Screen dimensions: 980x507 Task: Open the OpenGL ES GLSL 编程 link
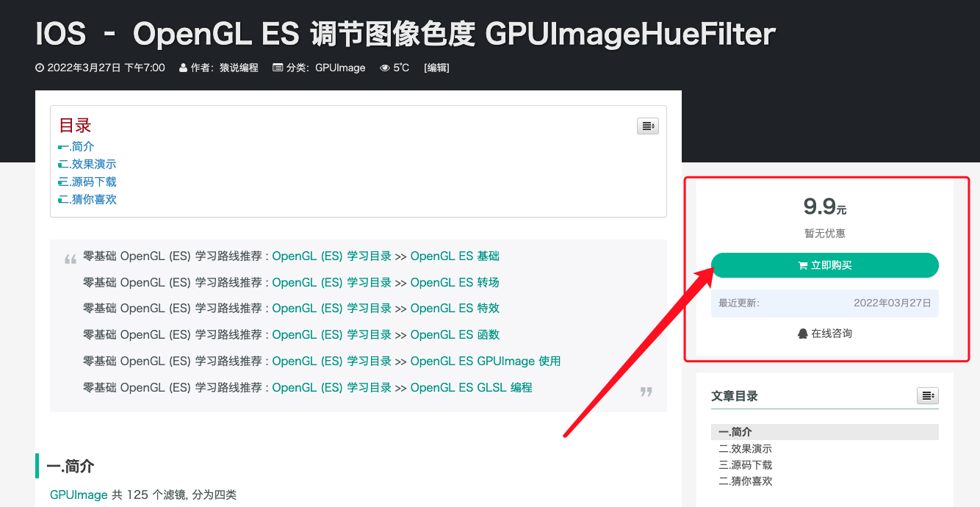point(472,387)
